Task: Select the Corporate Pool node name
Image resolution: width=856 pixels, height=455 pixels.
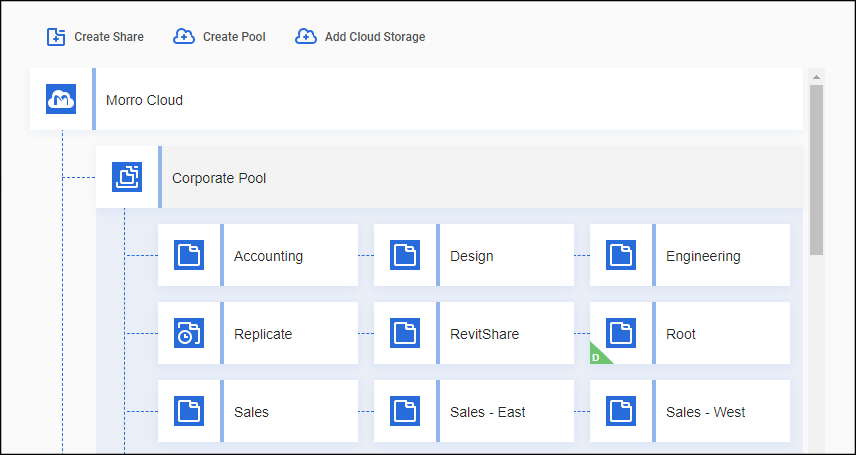Action: (219, 179)
